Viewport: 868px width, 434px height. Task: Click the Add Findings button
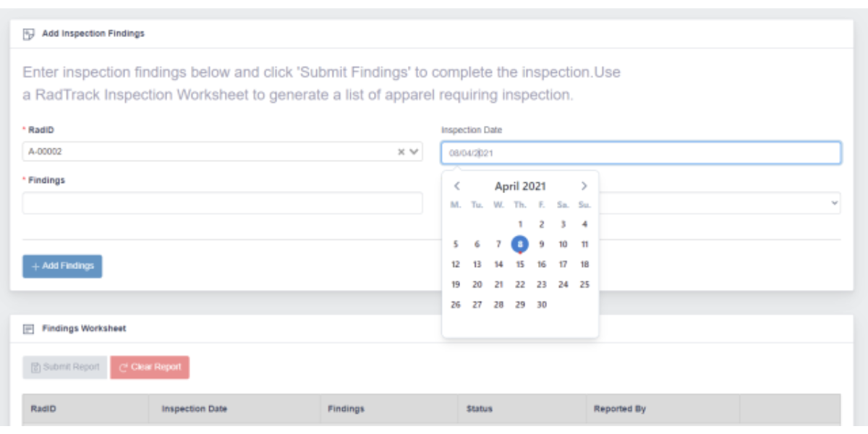pyautogui.click(x=62, y=266)
